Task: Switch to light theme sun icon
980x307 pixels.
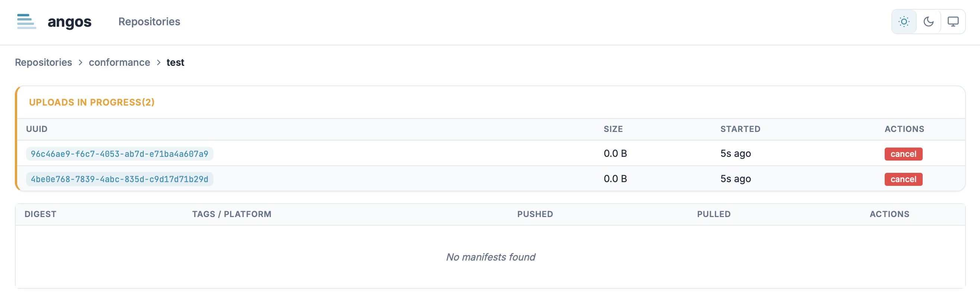Action: pos(904,22)
